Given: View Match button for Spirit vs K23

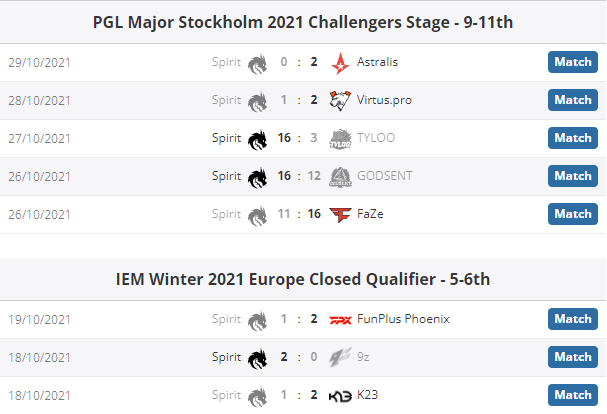Looking at the screenshot, I should point(573,395).
